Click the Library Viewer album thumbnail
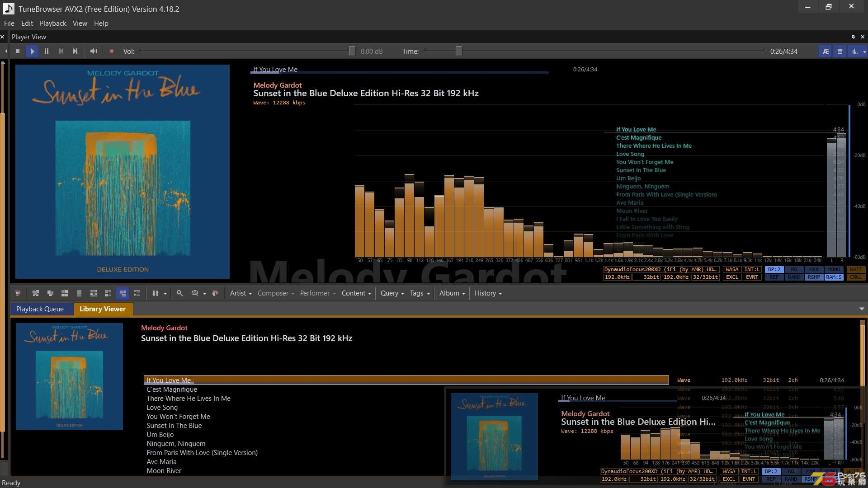Screen dimensions: 868x488 (69, 376)
